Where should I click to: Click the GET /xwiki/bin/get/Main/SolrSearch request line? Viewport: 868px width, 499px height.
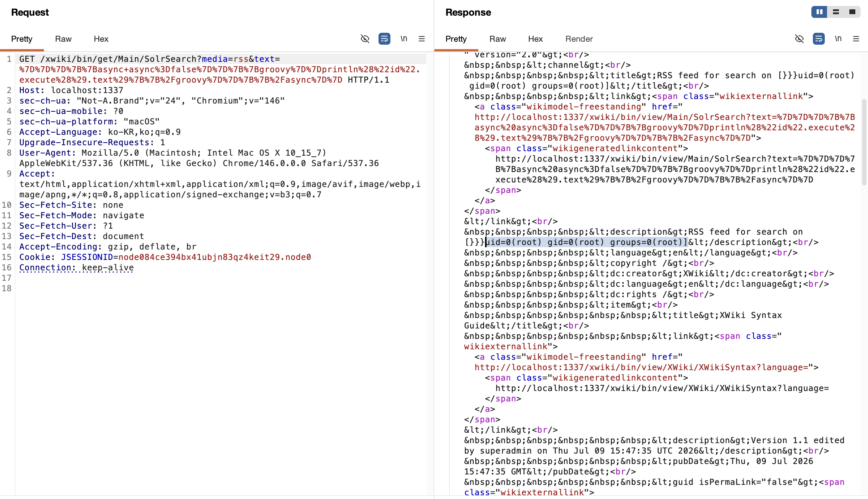point(150,59)
